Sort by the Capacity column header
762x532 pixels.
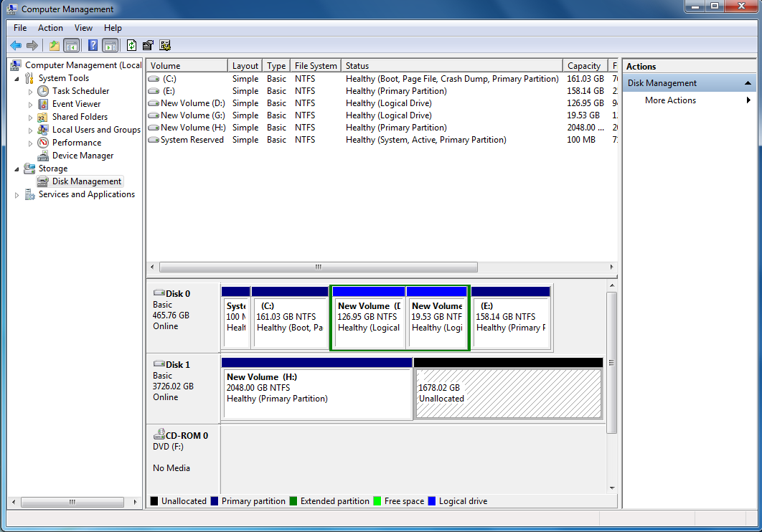[x=585, y=65]
